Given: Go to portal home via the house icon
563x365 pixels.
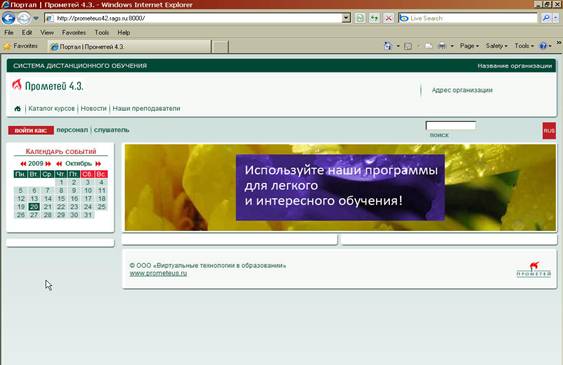Looking at the screenshot, I should tap(17, 108).
